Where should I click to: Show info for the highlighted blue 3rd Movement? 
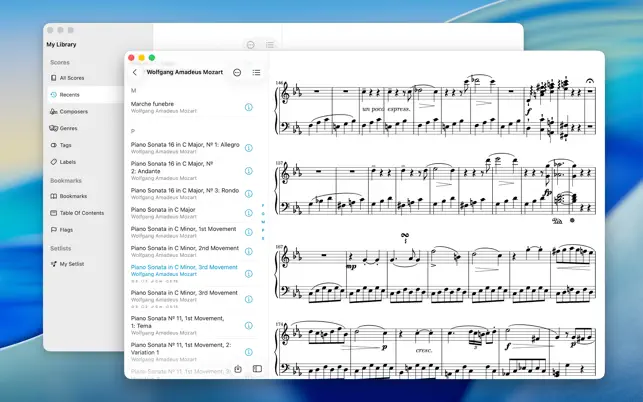point(249,274)
